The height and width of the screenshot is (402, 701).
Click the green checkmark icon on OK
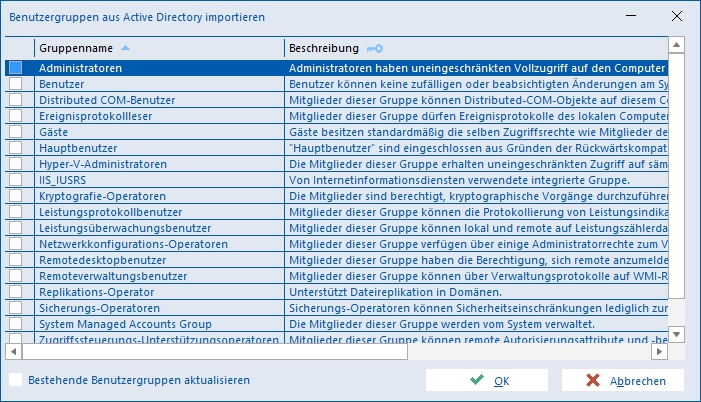pos(477,380)
